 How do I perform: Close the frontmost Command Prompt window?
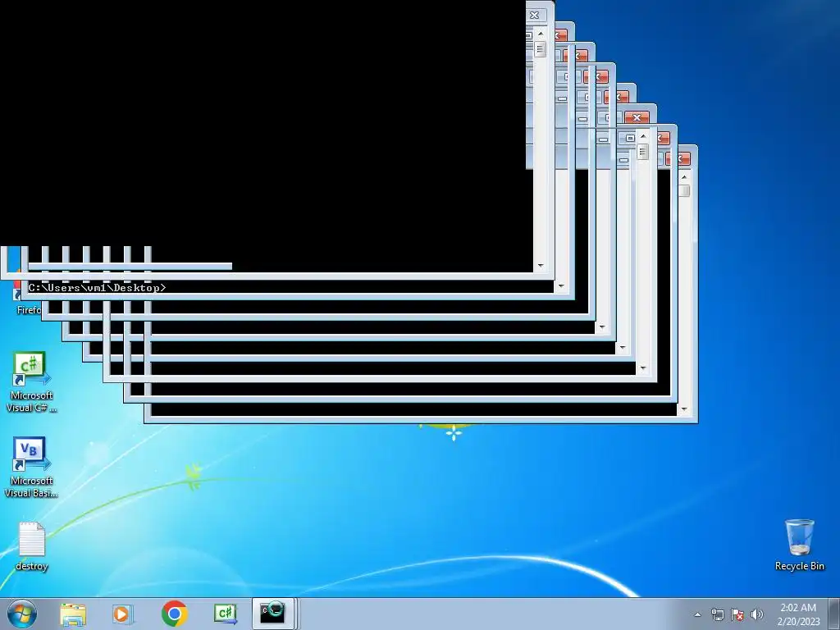534,15
